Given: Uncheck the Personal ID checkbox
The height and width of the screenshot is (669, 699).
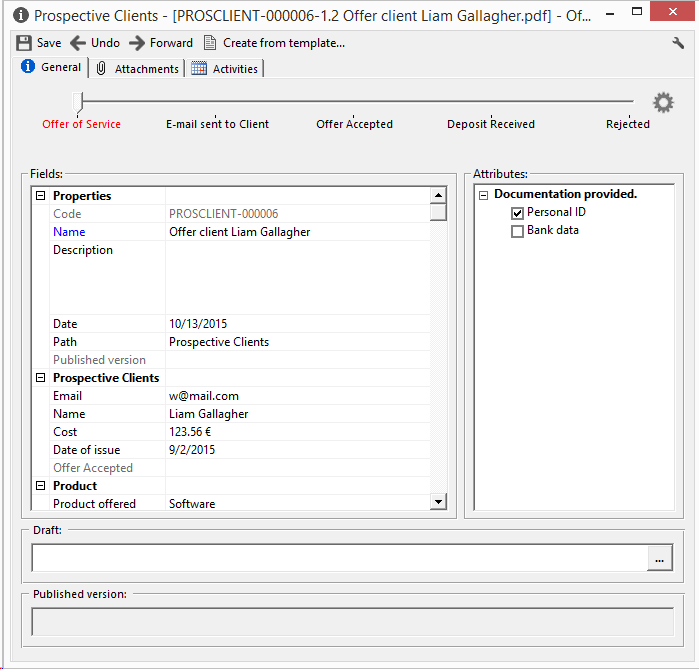Looking at the screenshot, I should point(517,213).
